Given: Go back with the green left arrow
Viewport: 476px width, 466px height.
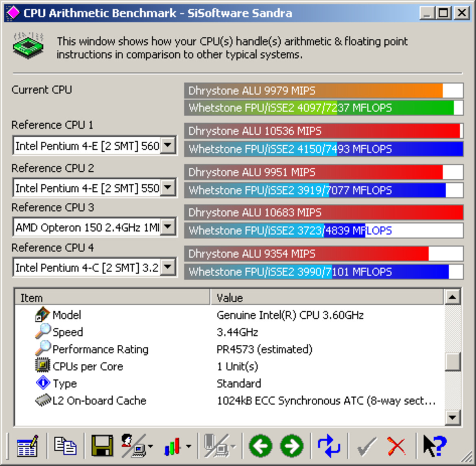Looking at the screenshot, I should tap(260, 446).
